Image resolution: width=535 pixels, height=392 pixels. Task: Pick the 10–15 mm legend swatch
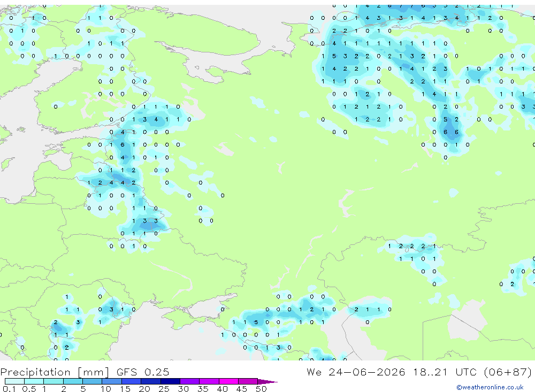pos(112,381)
